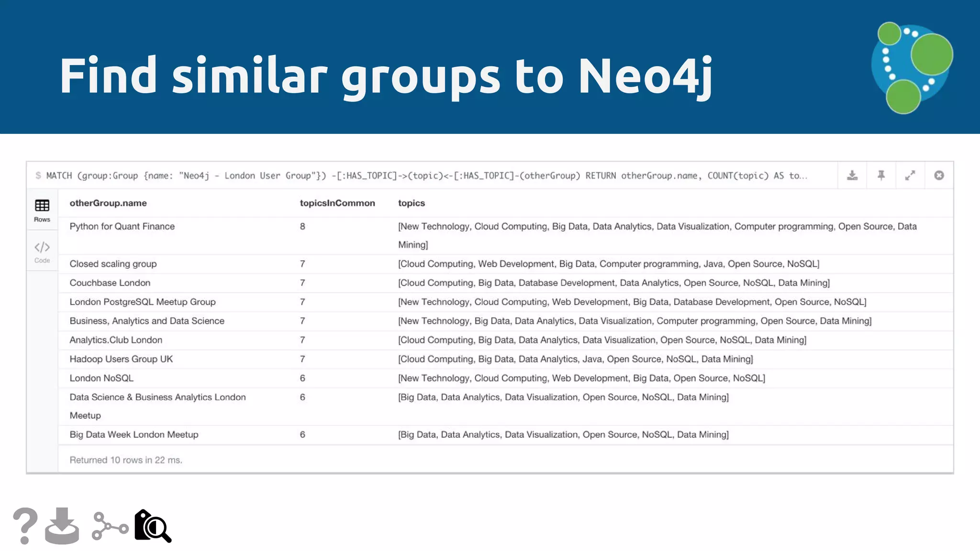Viewport: 980px width, 551px height.
Task: Select the London NoSQL cell
Action: pyautogui.click(x=101, y=378)
